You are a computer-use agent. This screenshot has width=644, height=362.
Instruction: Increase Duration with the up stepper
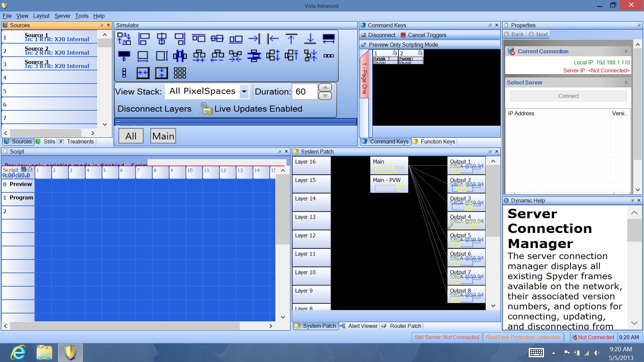pos(325,87)
